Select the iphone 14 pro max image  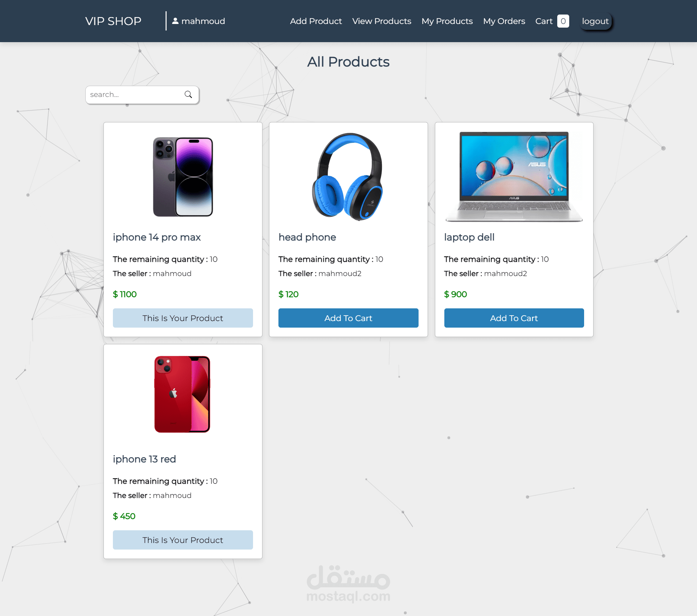pyautogui.click(x=183, y=177)
